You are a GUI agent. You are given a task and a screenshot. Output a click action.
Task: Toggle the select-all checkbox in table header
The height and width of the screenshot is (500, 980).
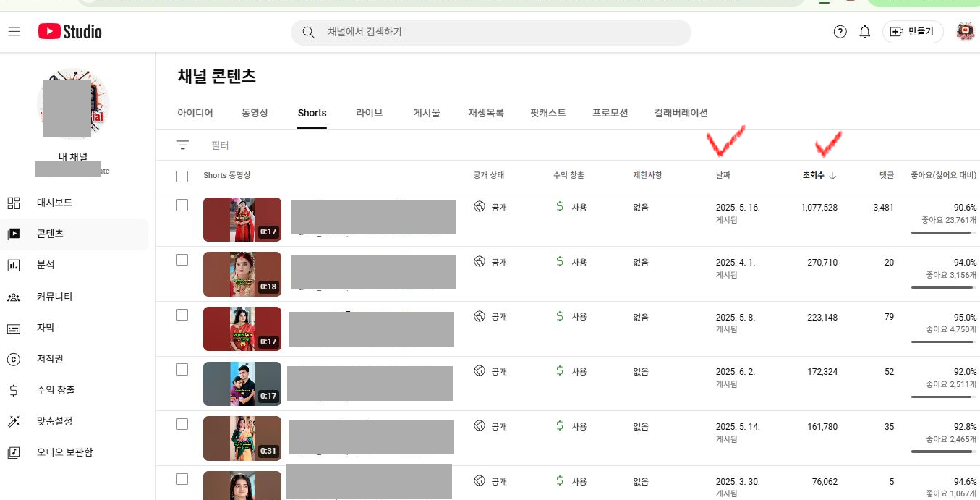[182, 176]
